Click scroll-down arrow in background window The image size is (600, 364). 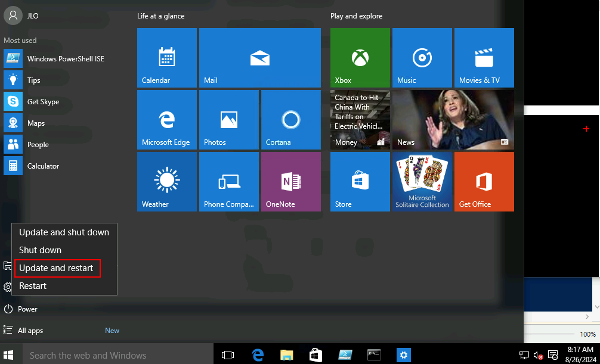596,307
